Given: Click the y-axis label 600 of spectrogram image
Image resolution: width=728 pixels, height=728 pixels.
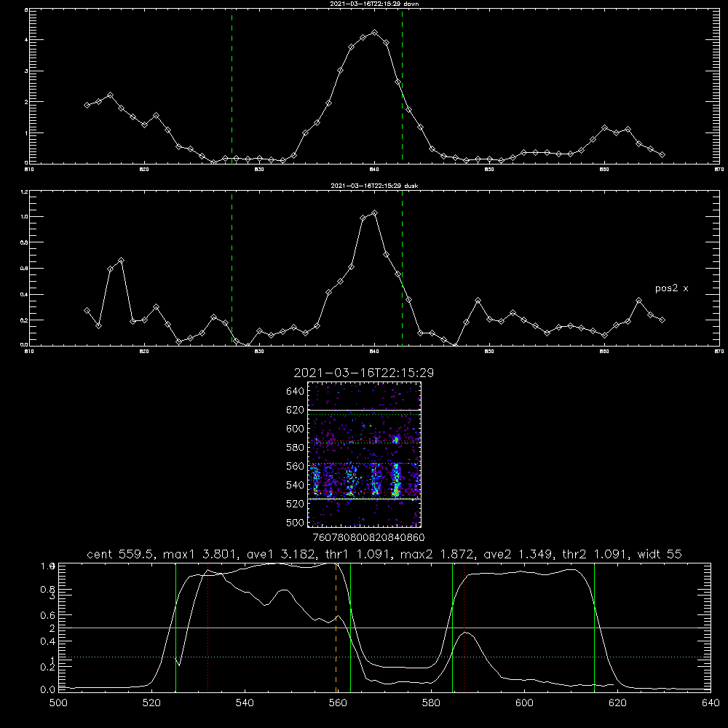Looking at the screenshot, I should pyautogui.click(x=296, y=429).
